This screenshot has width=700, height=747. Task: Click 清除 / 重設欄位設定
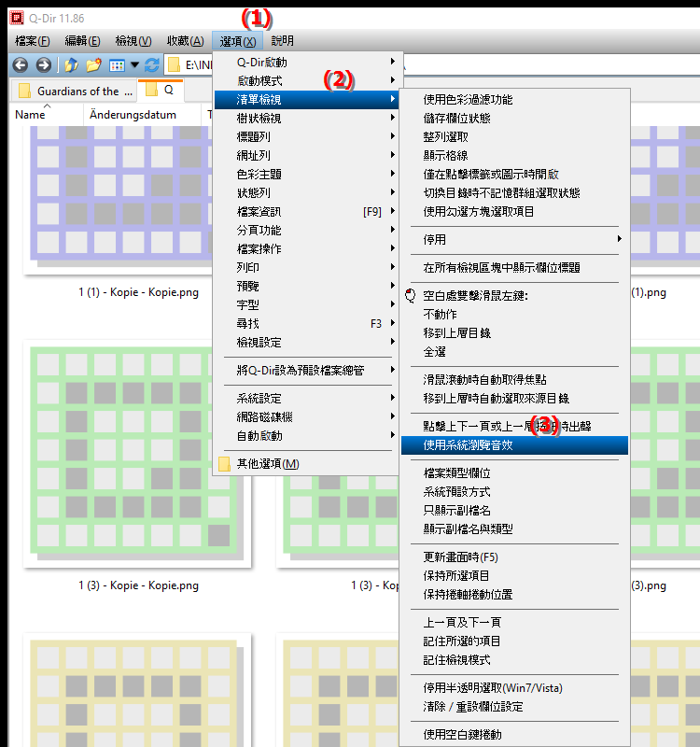[x=515, y=707]
